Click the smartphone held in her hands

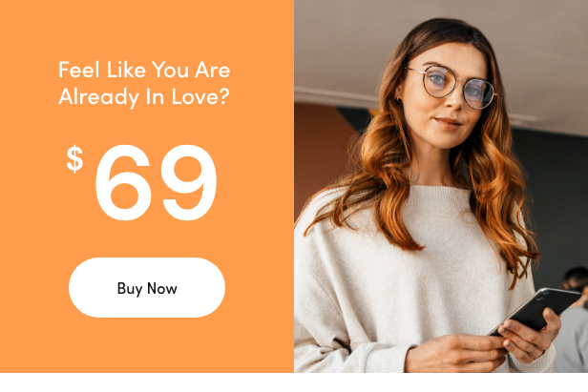tap(536, 311)
